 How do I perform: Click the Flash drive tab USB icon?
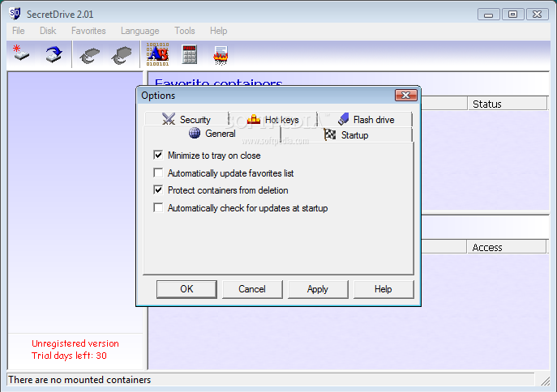343,119
